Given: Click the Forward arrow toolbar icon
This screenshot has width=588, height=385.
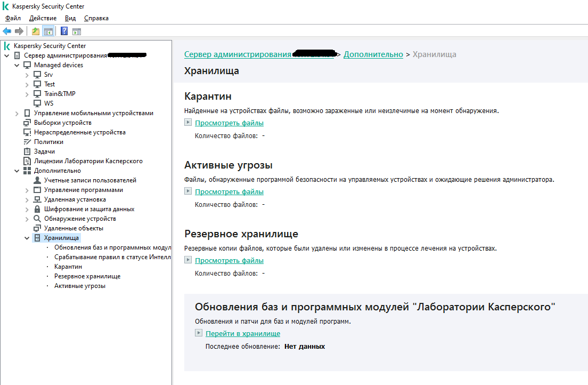Looking at the screenshot, I should (x=19, y=31).
